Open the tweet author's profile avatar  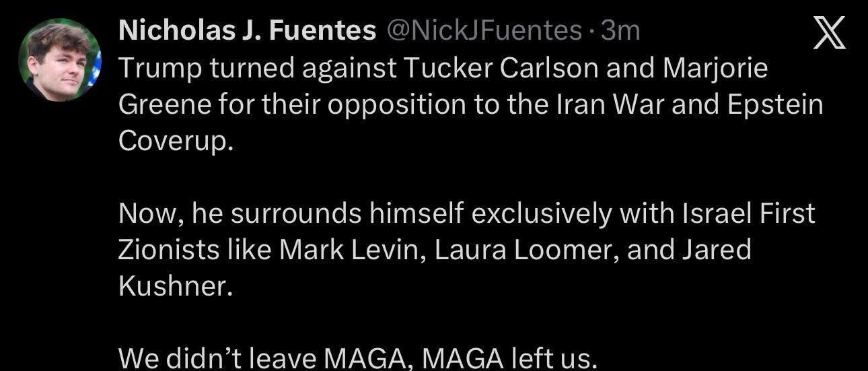60,61
